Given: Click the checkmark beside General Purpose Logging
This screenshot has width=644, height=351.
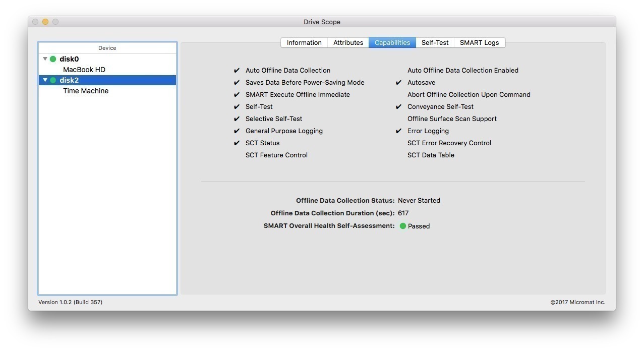Looking at the screenshot, I should click(x=237, y=131).
